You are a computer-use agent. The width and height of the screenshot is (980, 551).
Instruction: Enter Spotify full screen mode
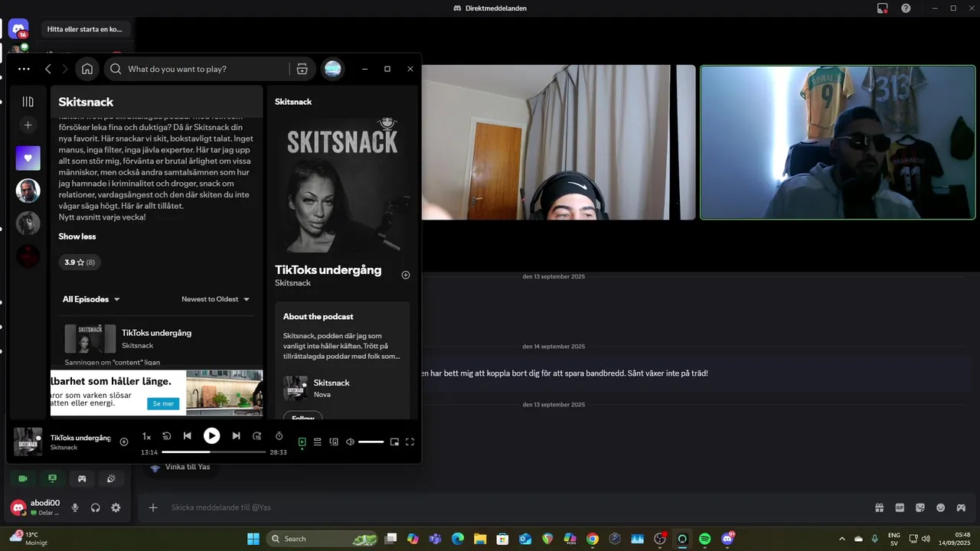(x=410, y=442)
